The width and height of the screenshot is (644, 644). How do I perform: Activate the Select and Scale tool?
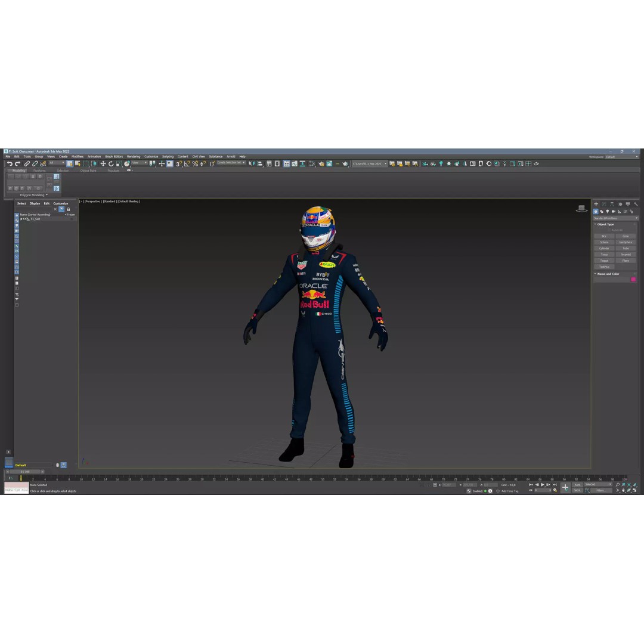(119, 163)
